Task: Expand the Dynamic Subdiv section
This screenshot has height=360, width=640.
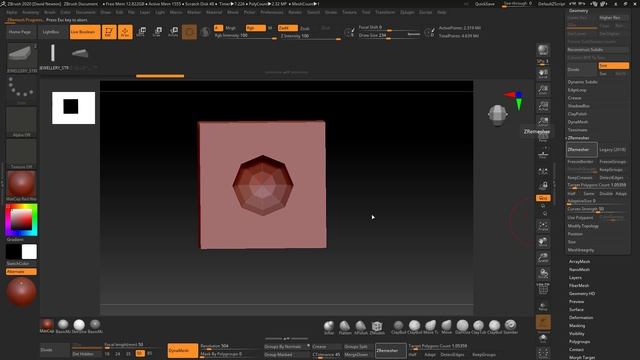Action: coord(582,82)
